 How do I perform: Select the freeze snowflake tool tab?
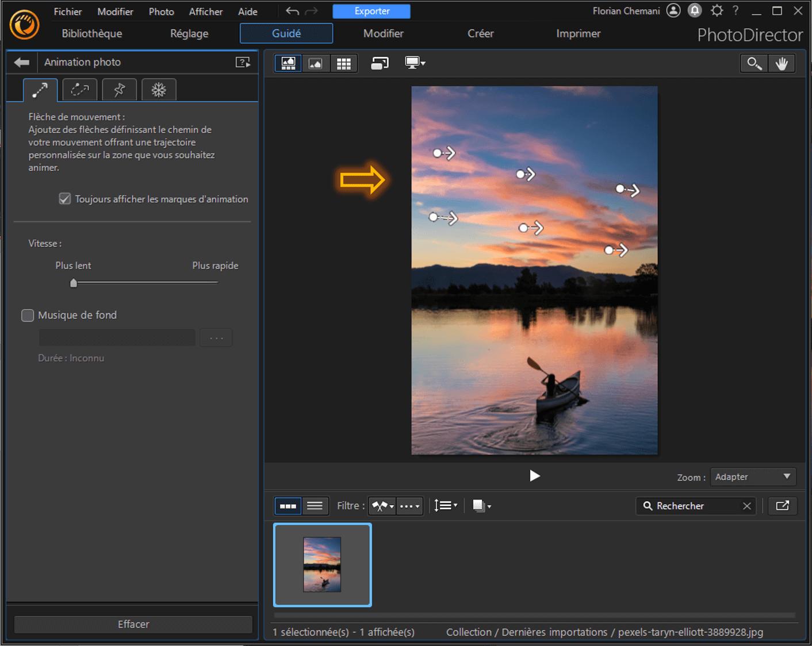tap(159, 90)
